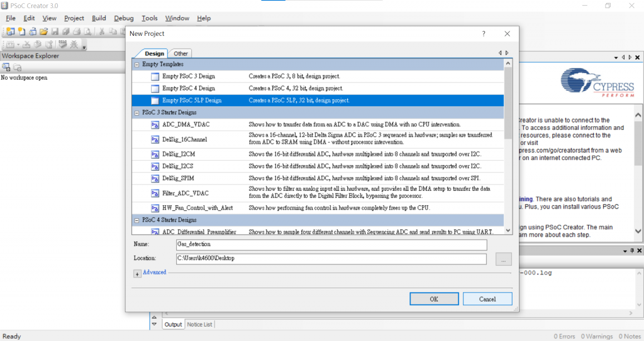Screen dimensions: 644x341
Task: Open the Edit menu
Action: (29, 18)
